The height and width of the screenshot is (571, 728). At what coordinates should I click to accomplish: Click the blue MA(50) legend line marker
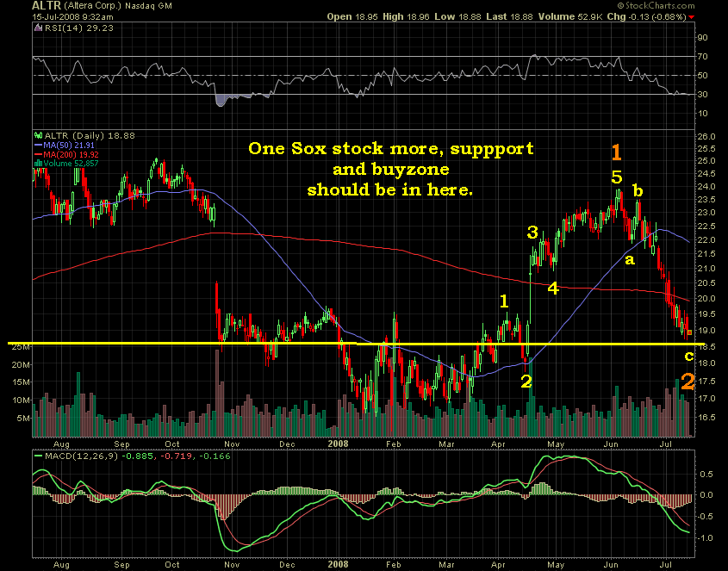click(x=39, y=146)
